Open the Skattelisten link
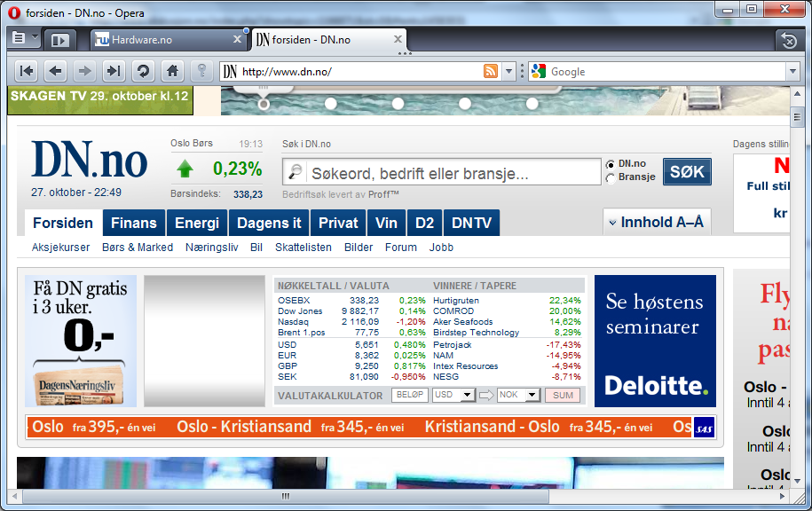 pyautogui.click(x=304, y=248)
